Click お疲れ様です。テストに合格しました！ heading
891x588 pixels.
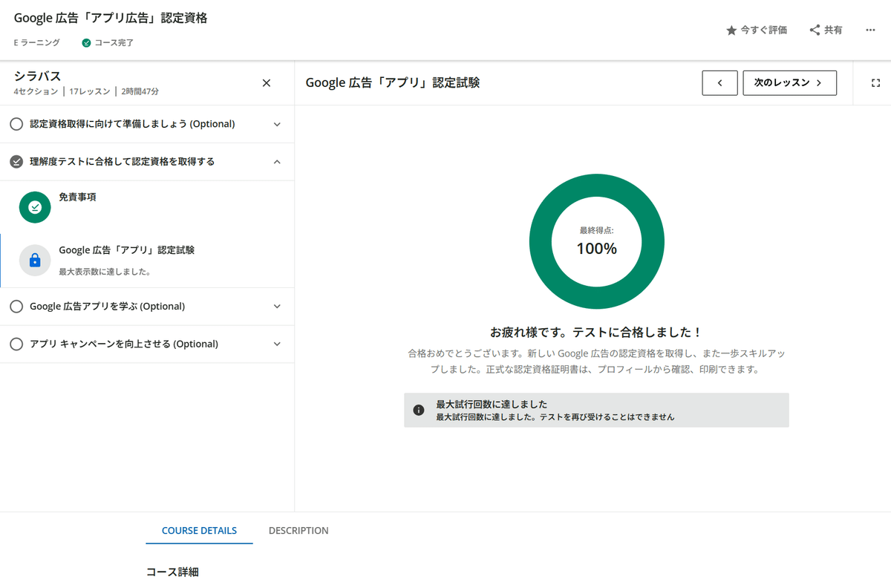(x=596, y=332)
